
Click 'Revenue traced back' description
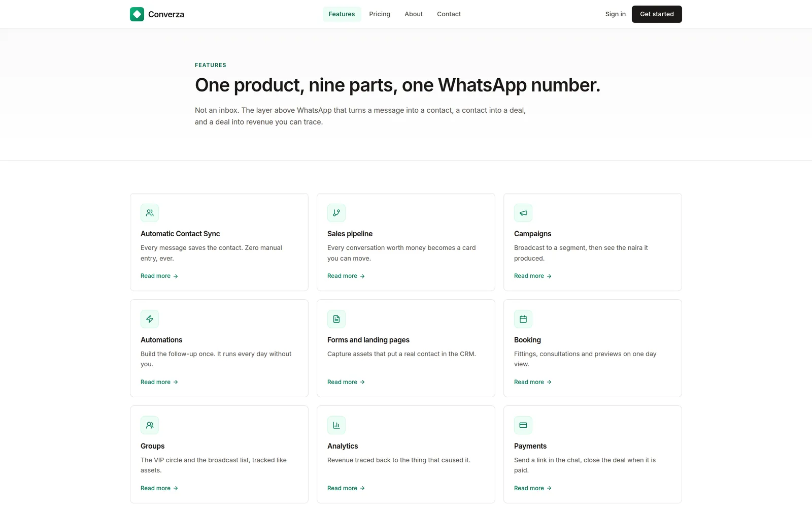click(399, 460)
